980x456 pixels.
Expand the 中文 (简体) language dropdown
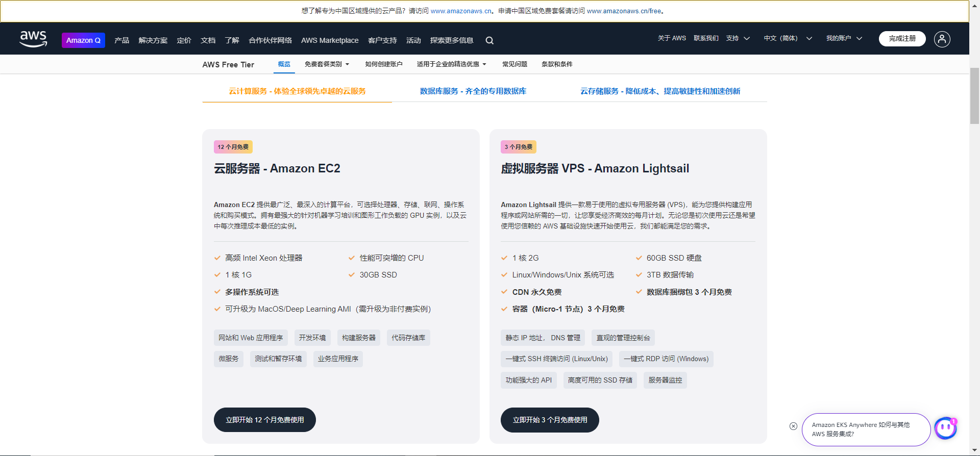click(788, 38)
